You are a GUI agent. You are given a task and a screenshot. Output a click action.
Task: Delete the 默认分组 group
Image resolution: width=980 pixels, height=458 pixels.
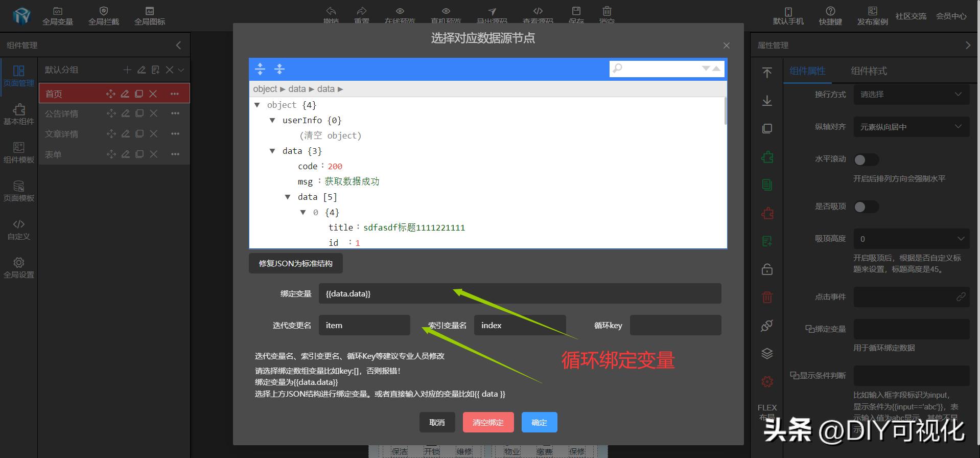click(170, 70)
